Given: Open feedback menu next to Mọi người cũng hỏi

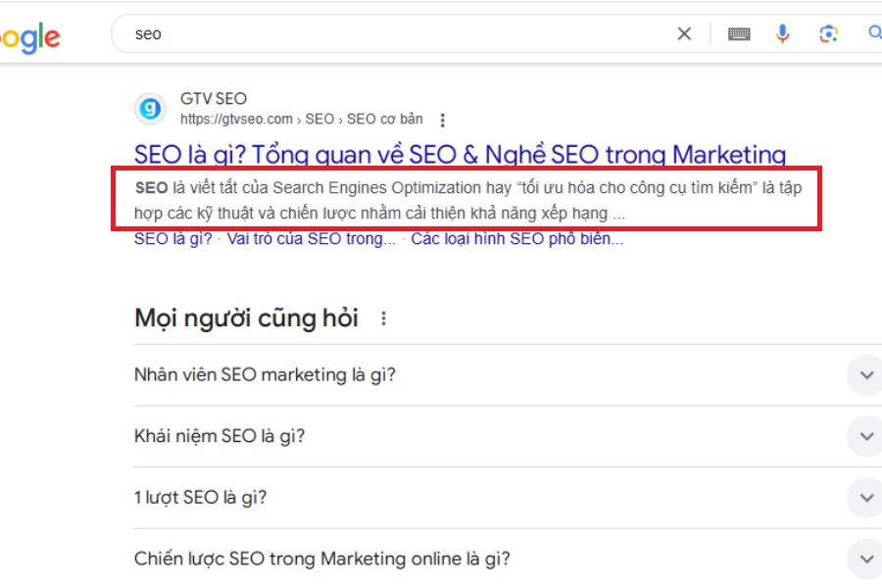Looking at the screenshot, I should (383, 318).
